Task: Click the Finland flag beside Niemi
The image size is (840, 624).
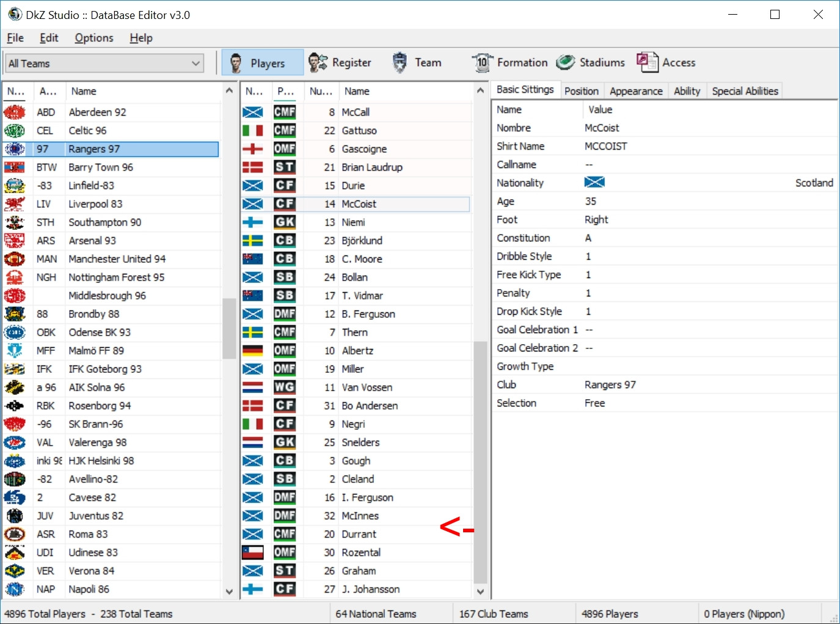Action: pyautogui.click(x=252, y=222)
